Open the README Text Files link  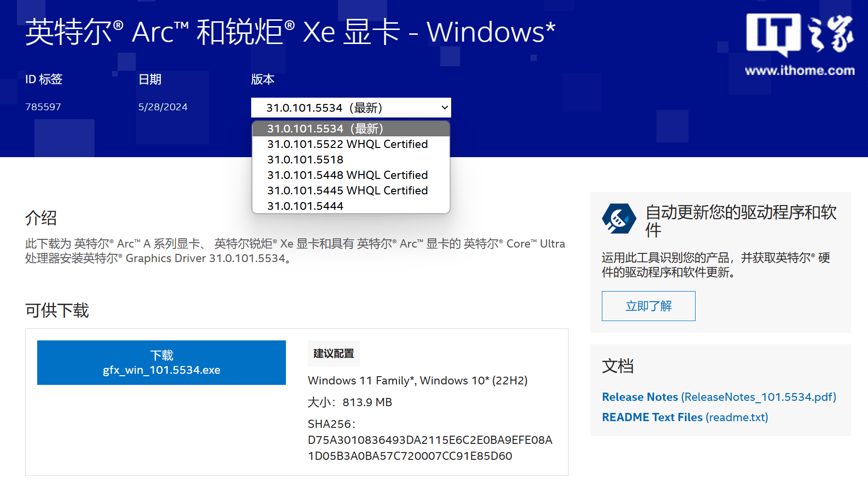[684, 417]
